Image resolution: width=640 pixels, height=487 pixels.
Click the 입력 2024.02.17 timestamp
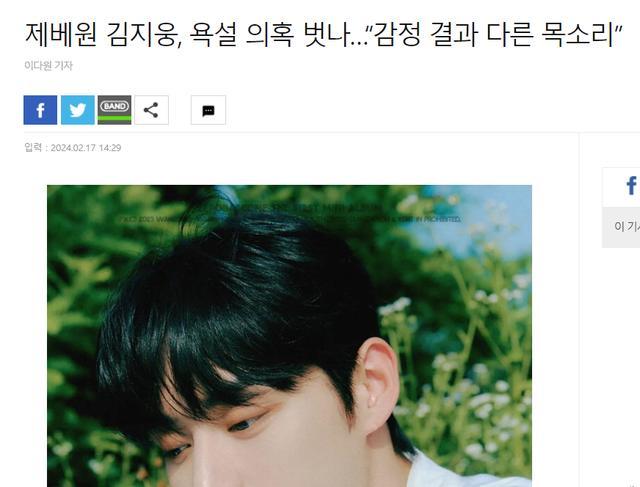pos(73,147)
